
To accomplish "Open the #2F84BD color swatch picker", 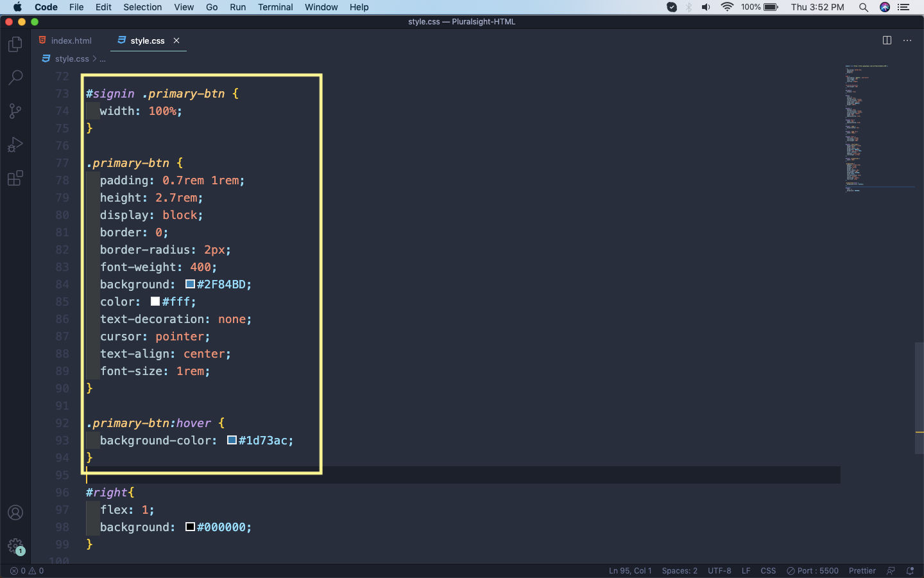I will click(190, 284).
